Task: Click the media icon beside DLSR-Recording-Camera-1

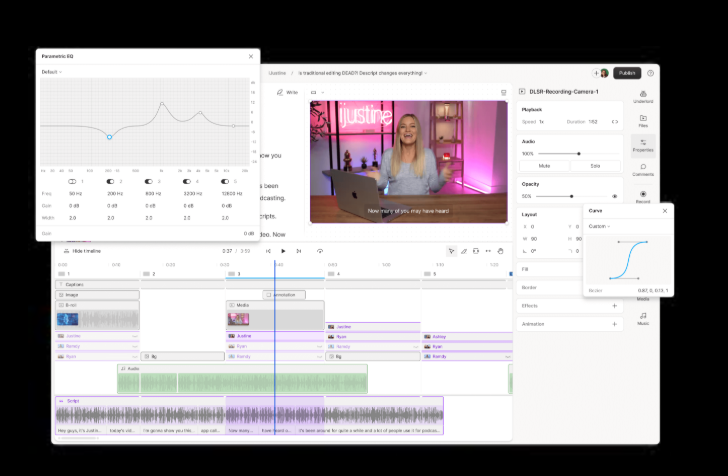Action: pos(522,91)
